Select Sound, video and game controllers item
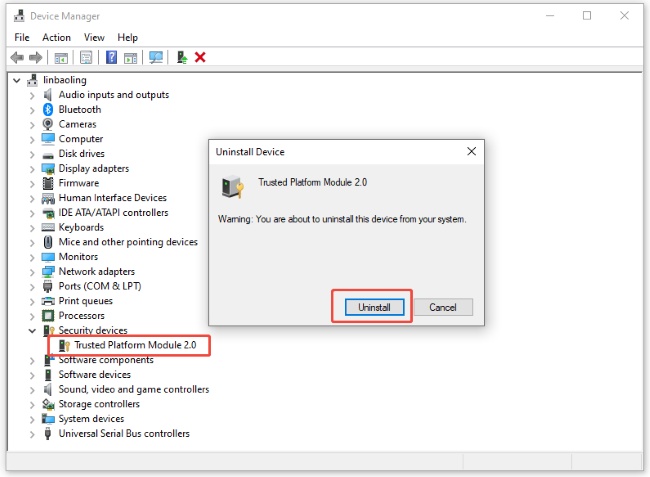 [x=133, y=390]
